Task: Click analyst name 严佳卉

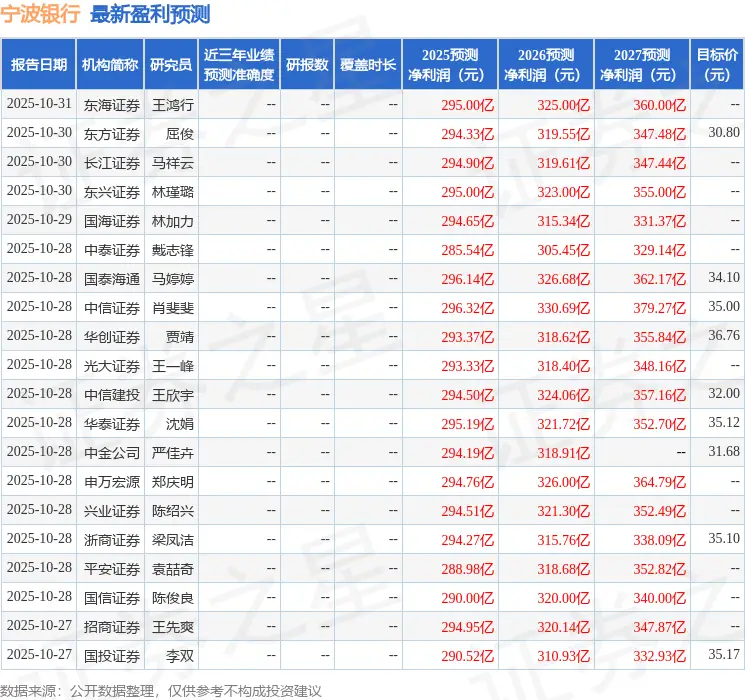Action: click(173, 453)
